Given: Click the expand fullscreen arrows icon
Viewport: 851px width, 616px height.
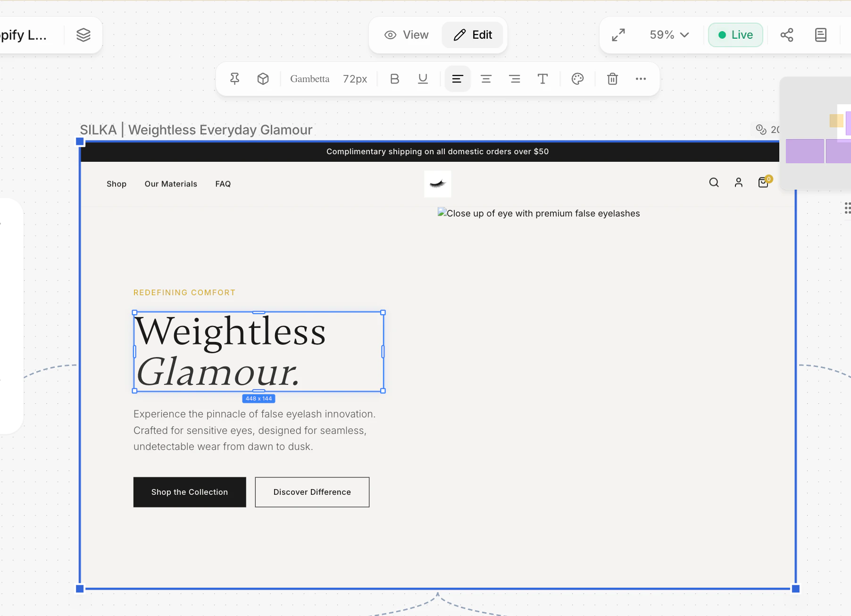Looking at the screenshot, I should [618, 35].
